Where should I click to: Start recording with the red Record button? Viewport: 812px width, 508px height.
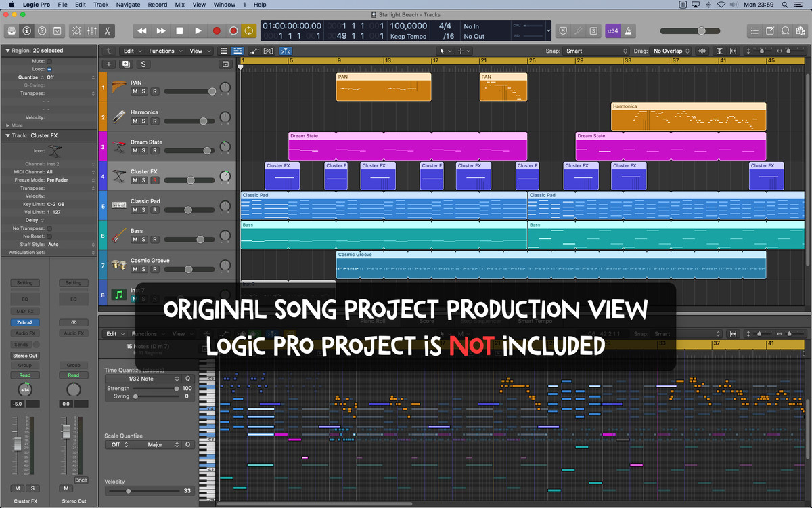tap(217, 30)
